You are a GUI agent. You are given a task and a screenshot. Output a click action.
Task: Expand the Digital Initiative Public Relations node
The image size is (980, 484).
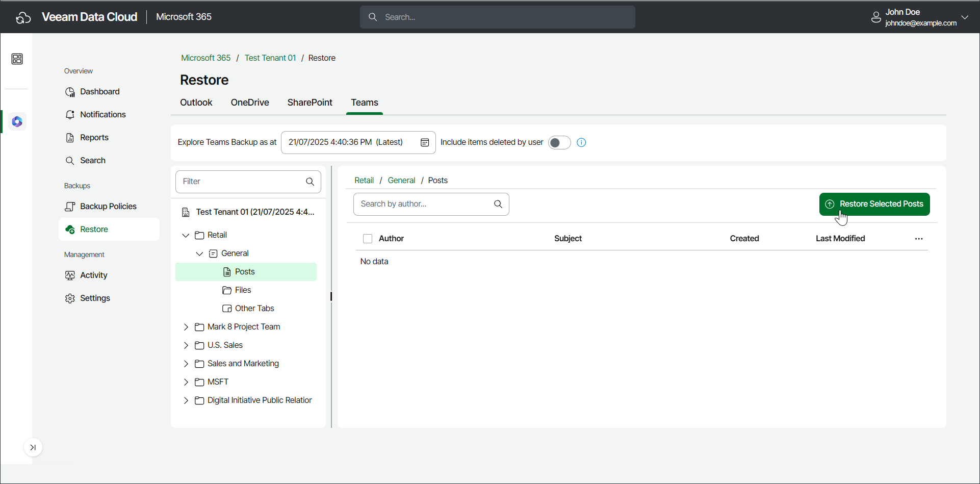coord(186,400)
